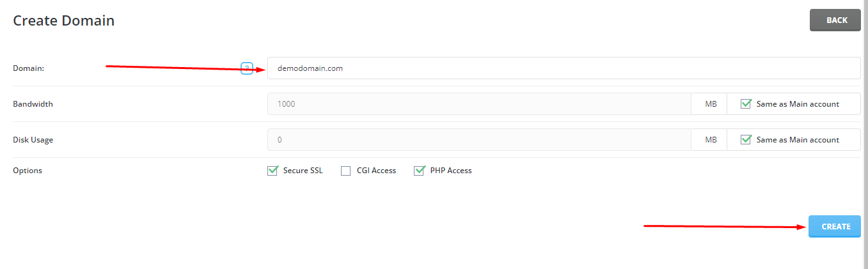Click the Options row label
Screen dimensions: 868x269
tap(28, 171)
